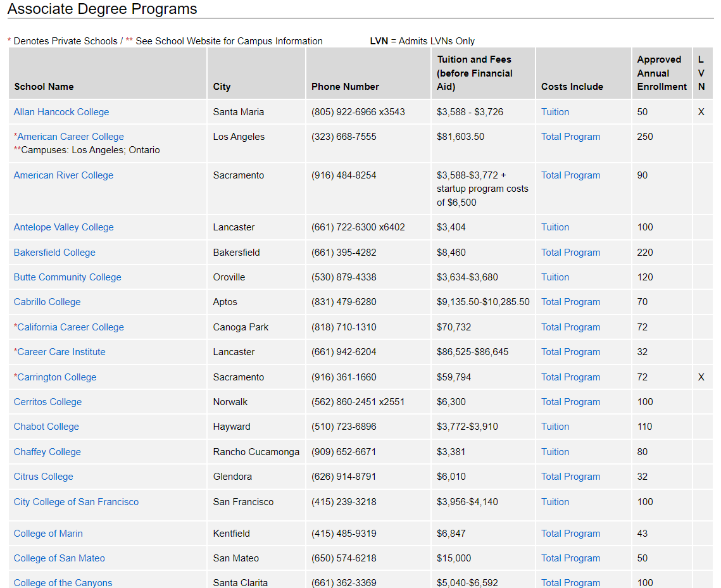Click phone number (805) 922-6966 x3543
The height and width of the screenshot is (588, 721).
point(358,112)
